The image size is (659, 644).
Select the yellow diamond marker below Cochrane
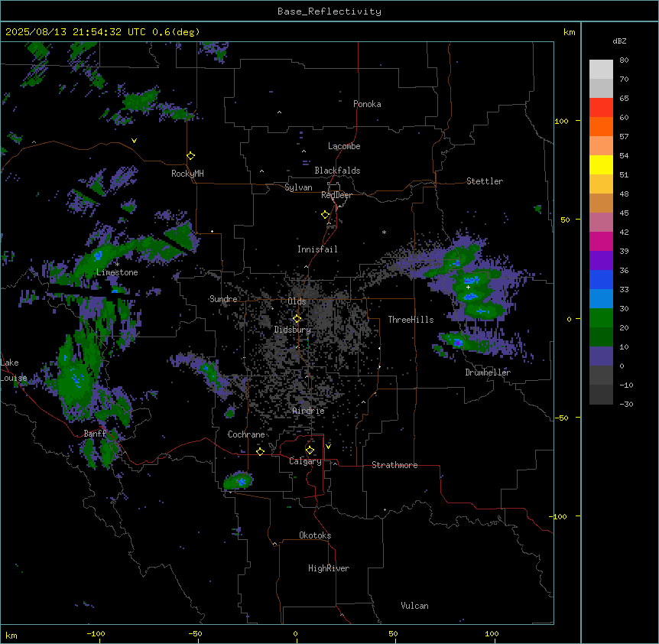pos(260,451)
